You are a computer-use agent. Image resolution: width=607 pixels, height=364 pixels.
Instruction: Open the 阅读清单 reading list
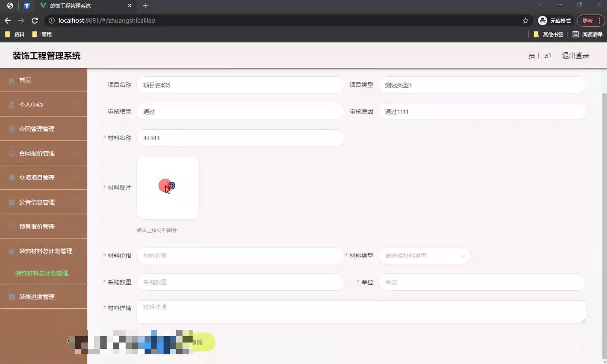[x=588, y=35]
